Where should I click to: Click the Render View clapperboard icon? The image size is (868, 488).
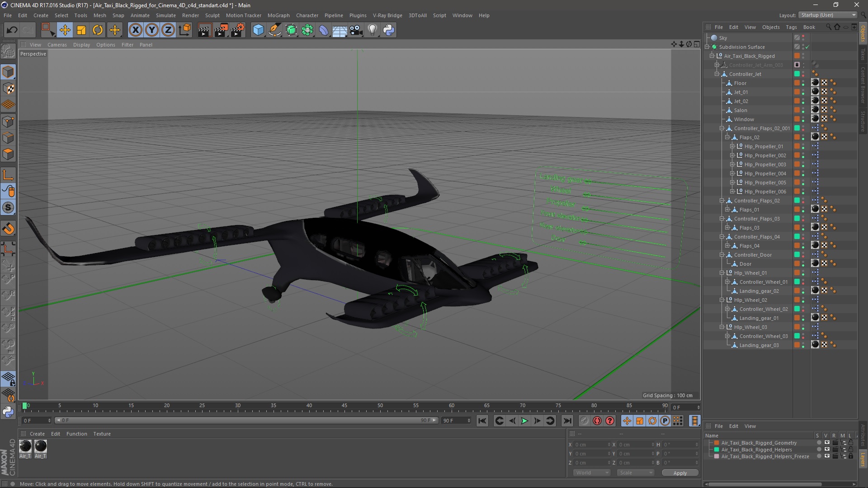[204, 30]
